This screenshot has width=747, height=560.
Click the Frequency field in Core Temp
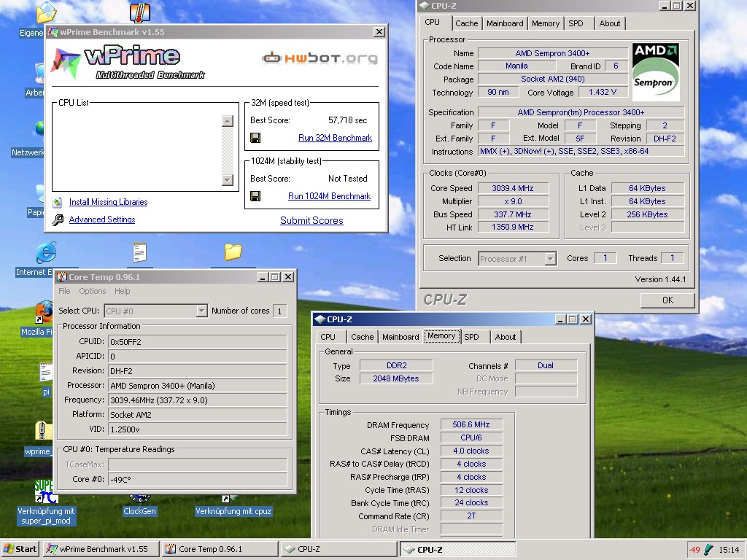[x=197, y=400]
